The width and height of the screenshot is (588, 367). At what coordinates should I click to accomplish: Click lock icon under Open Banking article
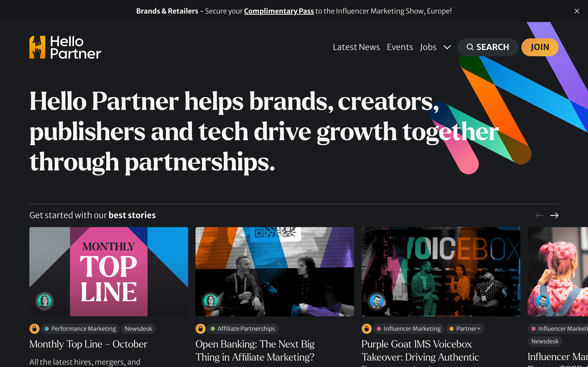tap(201, 329)
